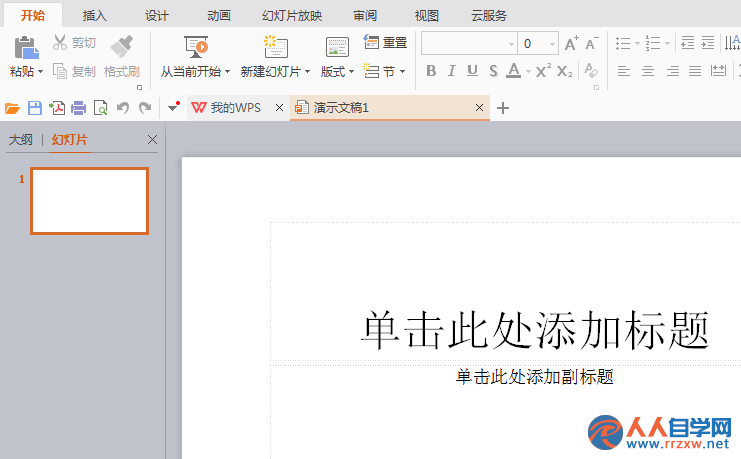The image size is (741, 459).
Task: Align text center
Action: pyautogui.click(x=648, y=71)
